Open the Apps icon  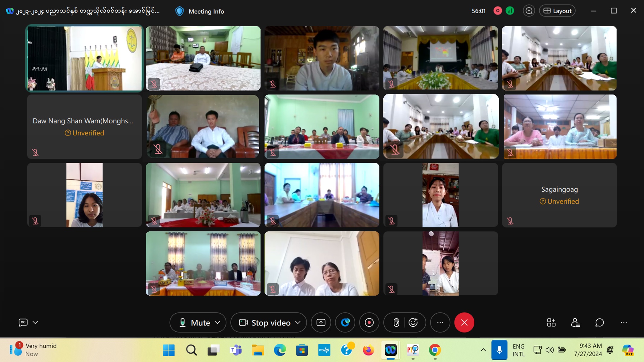[551, 322]
